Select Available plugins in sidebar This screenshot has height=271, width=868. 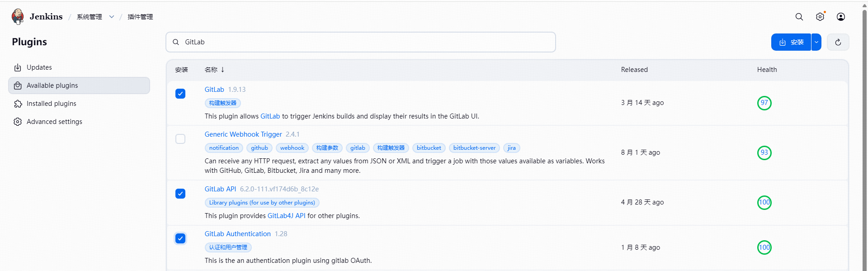pyautogui.click(x=79, y=86)
